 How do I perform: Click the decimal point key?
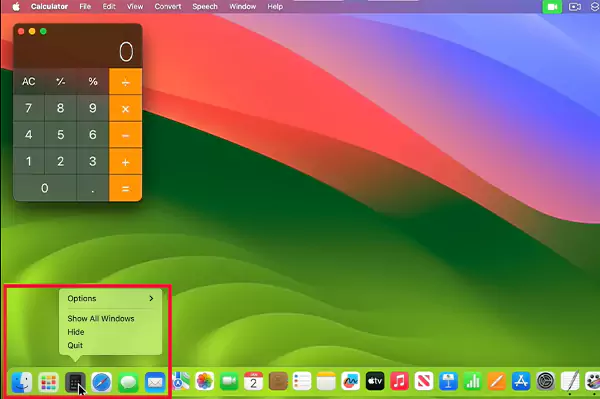93,188
